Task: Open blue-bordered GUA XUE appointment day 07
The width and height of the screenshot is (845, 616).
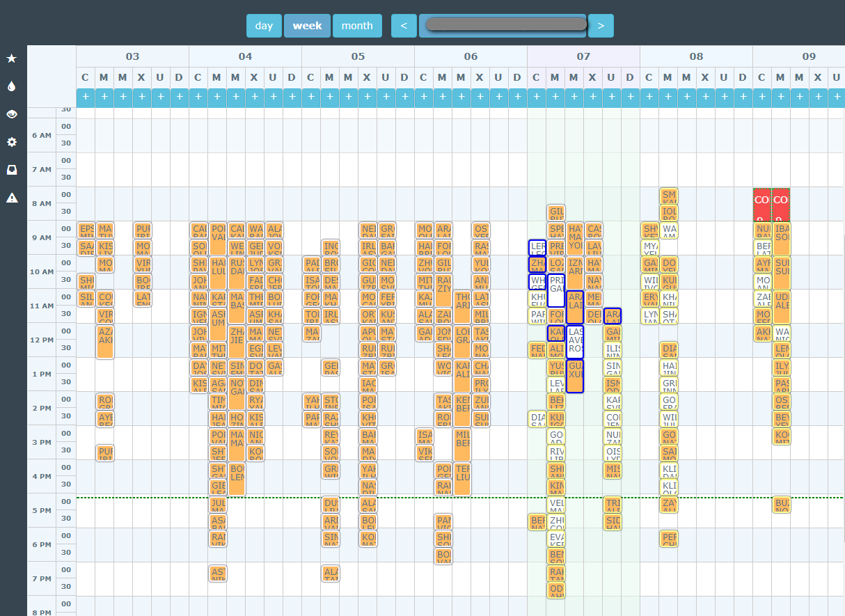Action: tap(575, 376)
